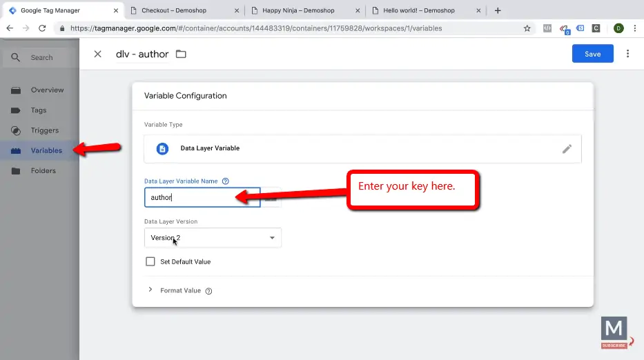Switch to the Happy Ninja – Demoshop tab
Image resolution: width=644 pixels, height=360 pixels.
(298, 10)
